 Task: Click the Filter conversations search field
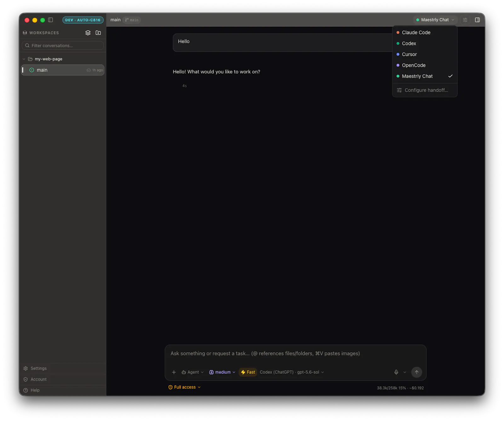(63, 46)
